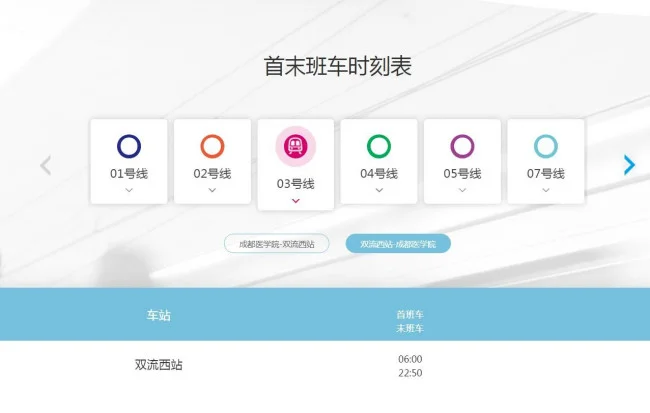Click the 车站 column header
650x413 pixels.
click(x=158, y=315)
